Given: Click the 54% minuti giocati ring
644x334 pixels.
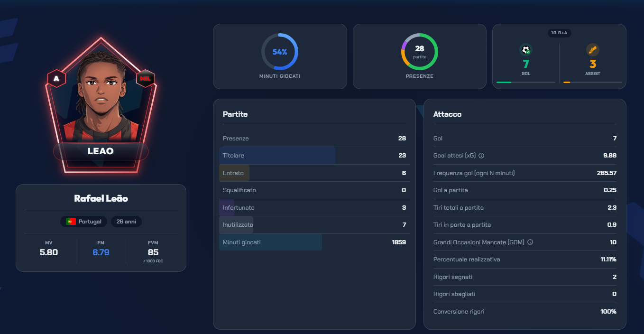Looking at the screenshot, I should (280, 52).
